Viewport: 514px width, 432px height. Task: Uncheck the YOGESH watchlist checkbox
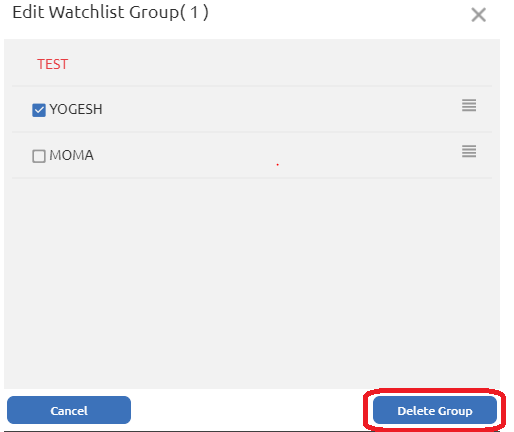(x=39, y=110)
